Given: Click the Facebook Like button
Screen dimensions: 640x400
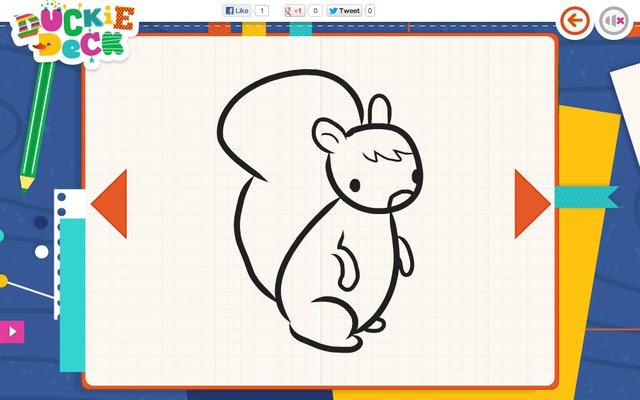Looking at the screenshot, I should click(x=237, y=11).
